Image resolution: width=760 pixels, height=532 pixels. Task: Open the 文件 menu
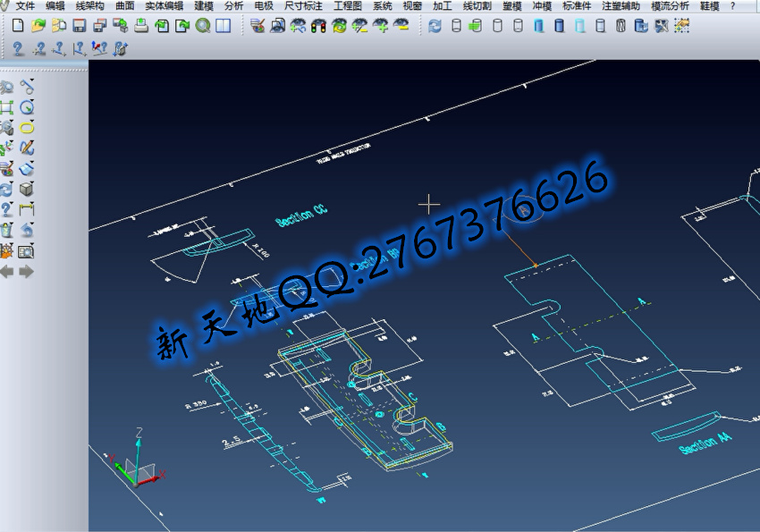(25, 5)
